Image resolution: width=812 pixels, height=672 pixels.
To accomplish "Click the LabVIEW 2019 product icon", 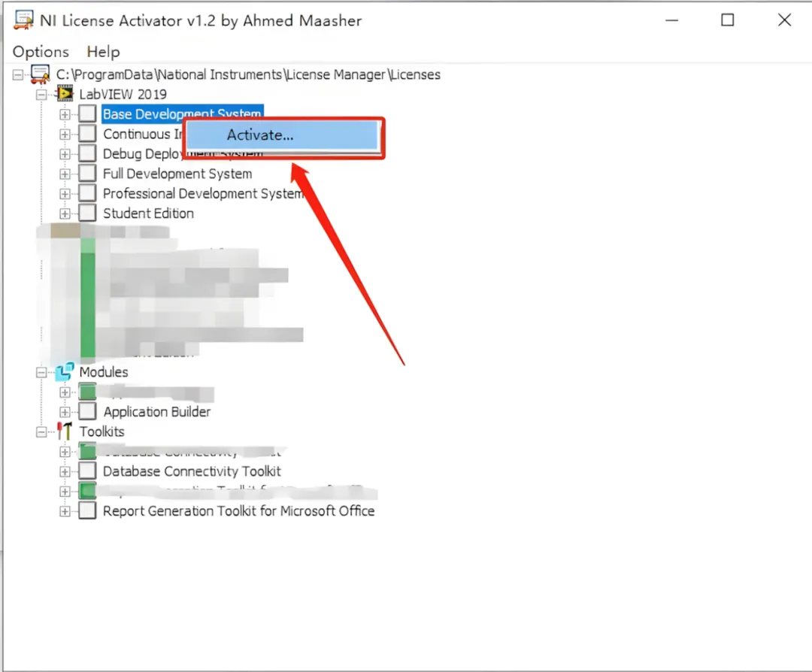I will click(x=65, y=94).
